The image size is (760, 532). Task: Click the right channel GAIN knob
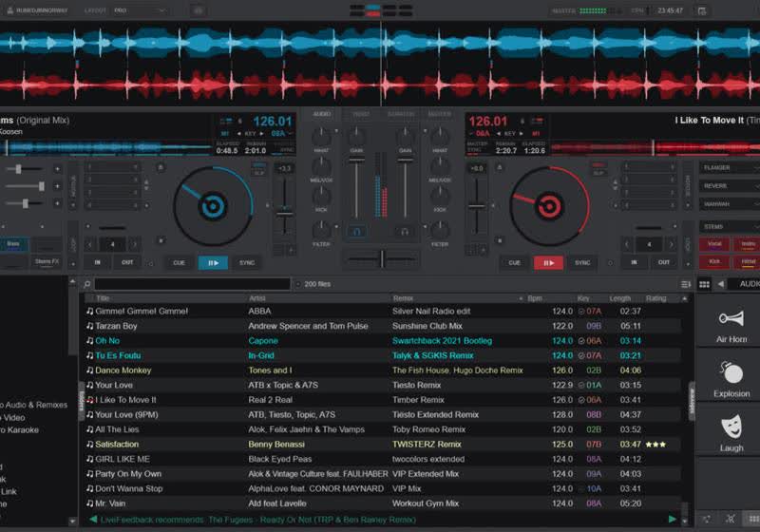tap(406, 136)
